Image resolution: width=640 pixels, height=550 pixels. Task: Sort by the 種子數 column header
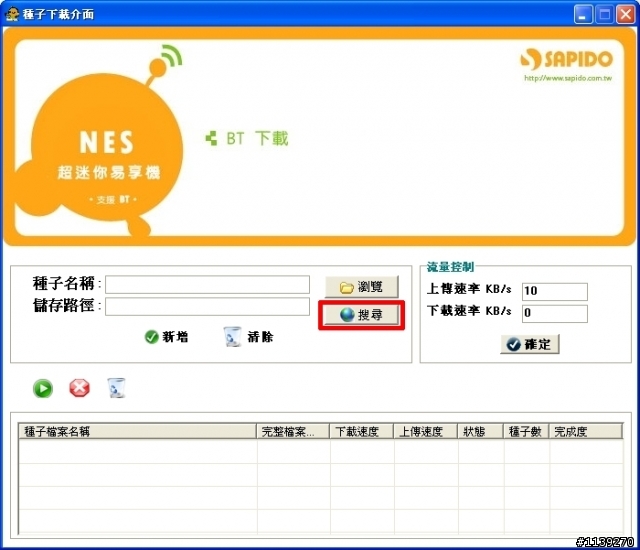(526, 431)
